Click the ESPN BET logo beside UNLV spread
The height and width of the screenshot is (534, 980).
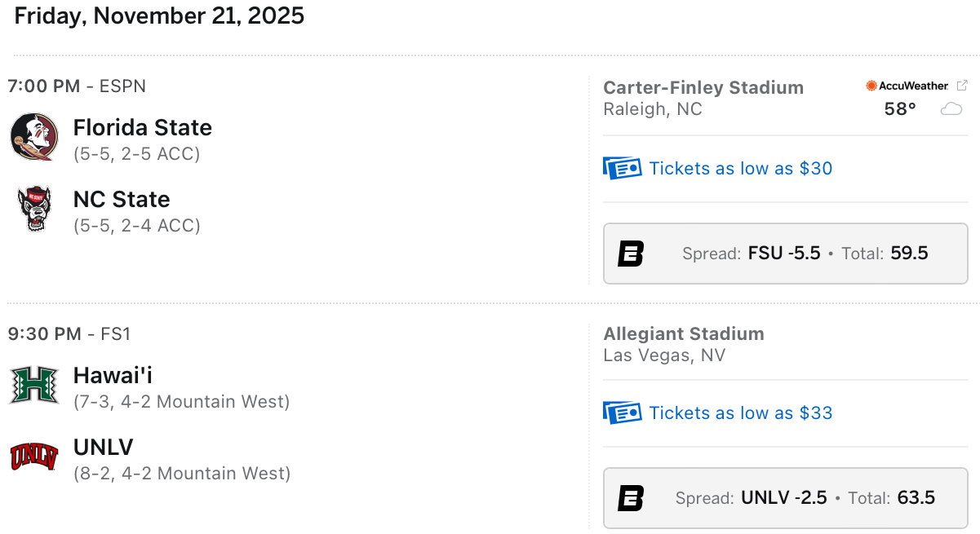[631, 498]
